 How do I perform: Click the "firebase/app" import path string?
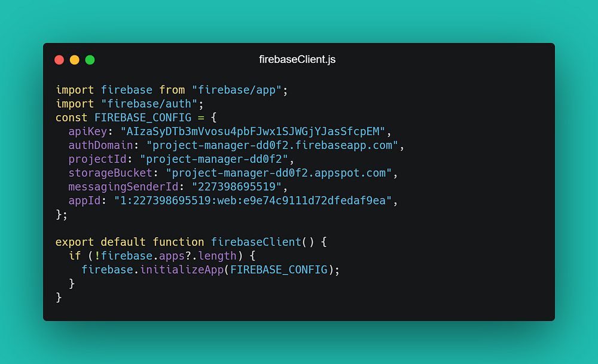click(236, 90)
